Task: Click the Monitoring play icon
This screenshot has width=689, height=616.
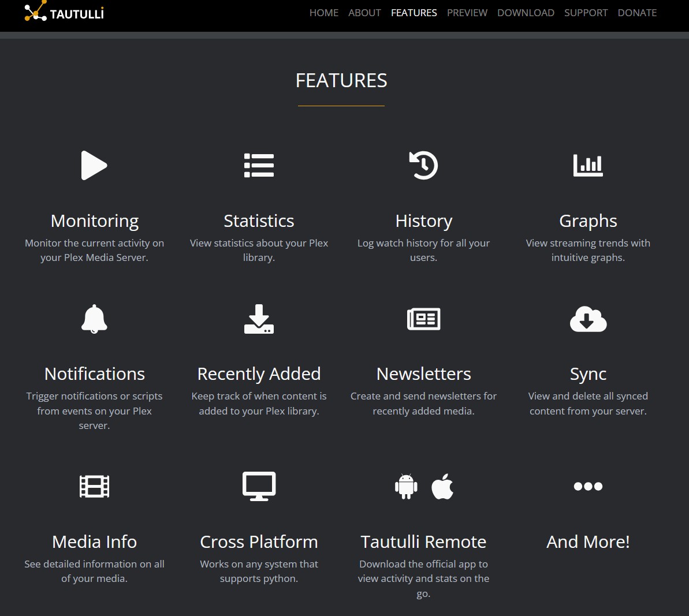Action: [94, 165]
